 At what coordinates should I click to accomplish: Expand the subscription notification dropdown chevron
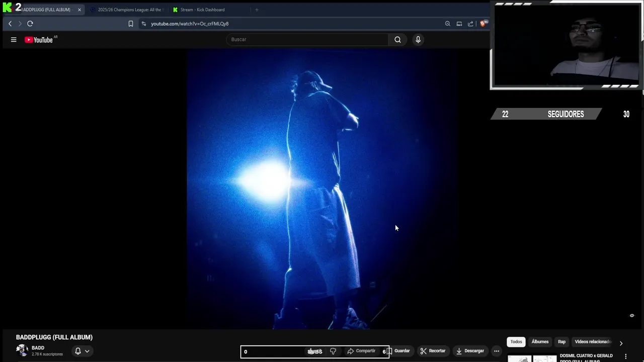87,351
